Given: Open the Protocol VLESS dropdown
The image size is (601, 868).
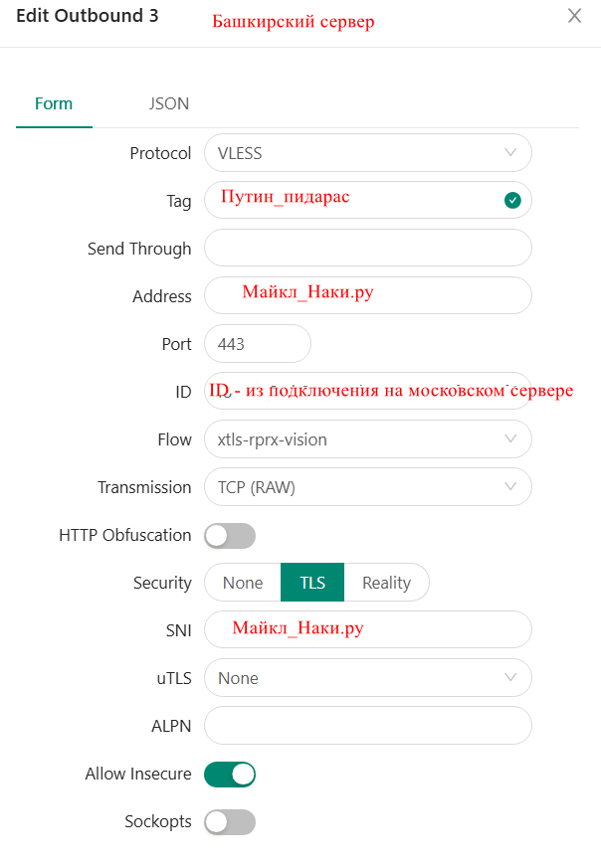Looking at the screenshot, I should pyautogui.click(x=368, y=153).
